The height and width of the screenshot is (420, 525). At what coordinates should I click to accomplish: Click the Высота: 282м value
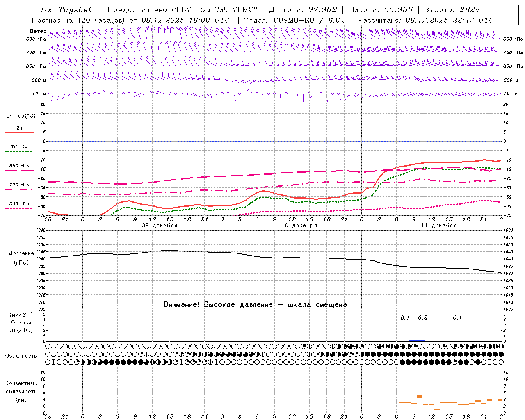tap(452, 10)
